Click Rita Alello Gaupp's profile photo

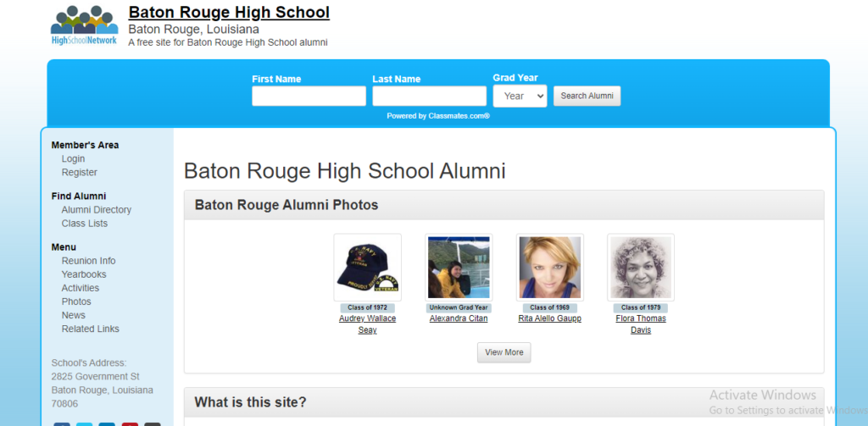tap(549, 268)
